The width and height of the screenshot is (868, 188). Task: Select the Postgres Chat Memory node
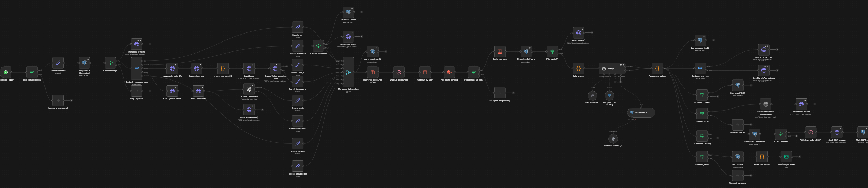tap(609, 95)
